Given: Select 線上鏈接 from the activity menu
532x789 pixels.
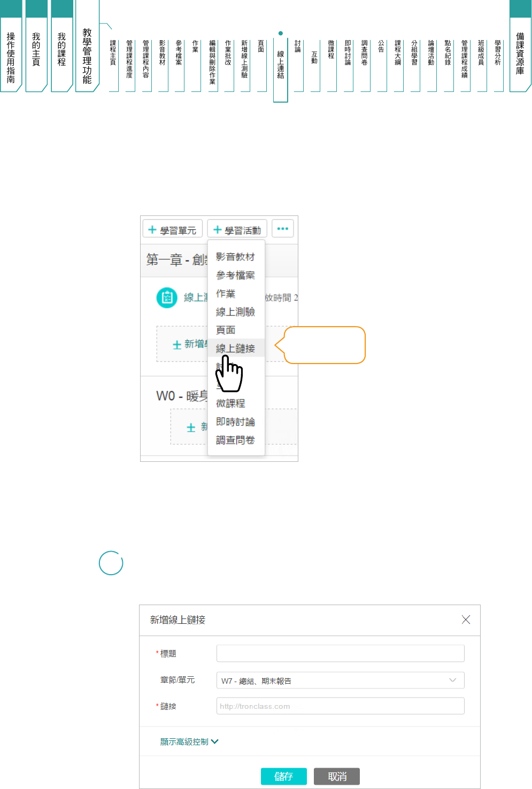Looking at the screenshot, I should (235, 349).
